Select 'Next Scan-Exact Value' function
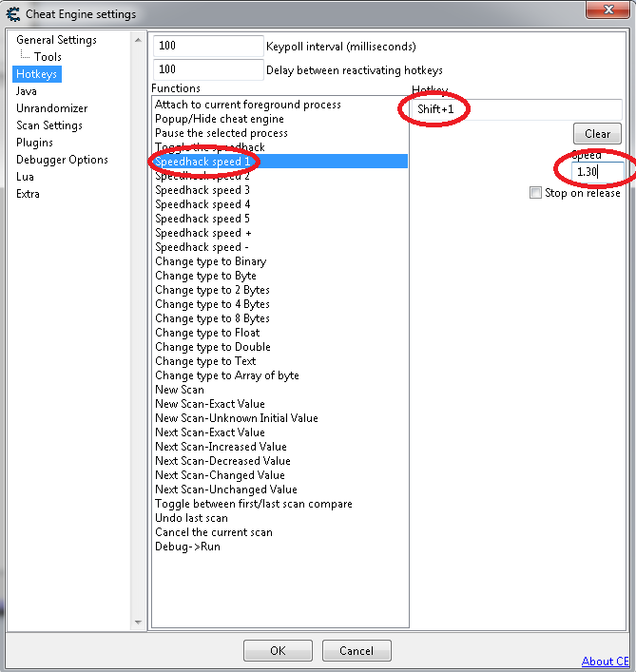The image size is (636, 672). coord(280,432)
